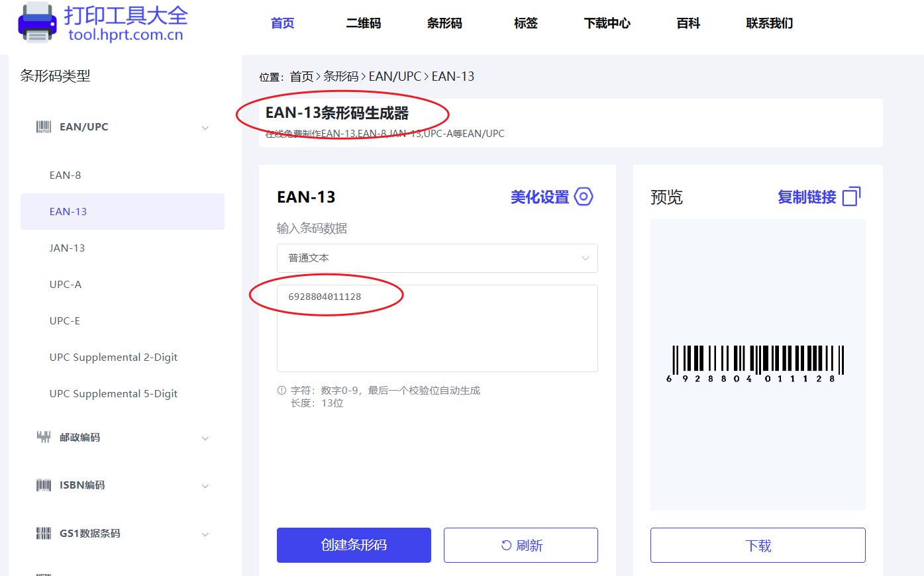Click the GS1数据条码 icon
924x576 pixels.
click(x=43, y=533)
